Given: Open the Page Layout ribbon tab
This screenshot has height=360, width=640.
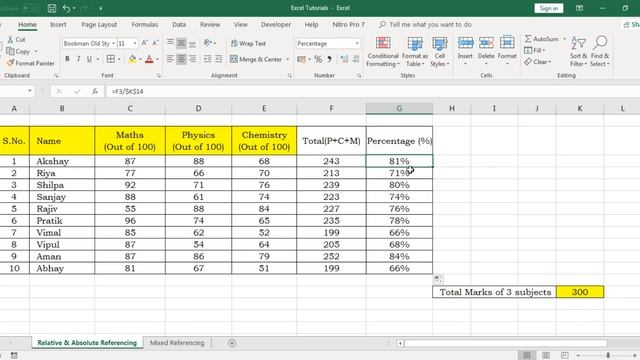Looking at the screenshot, I should (99, 24).
